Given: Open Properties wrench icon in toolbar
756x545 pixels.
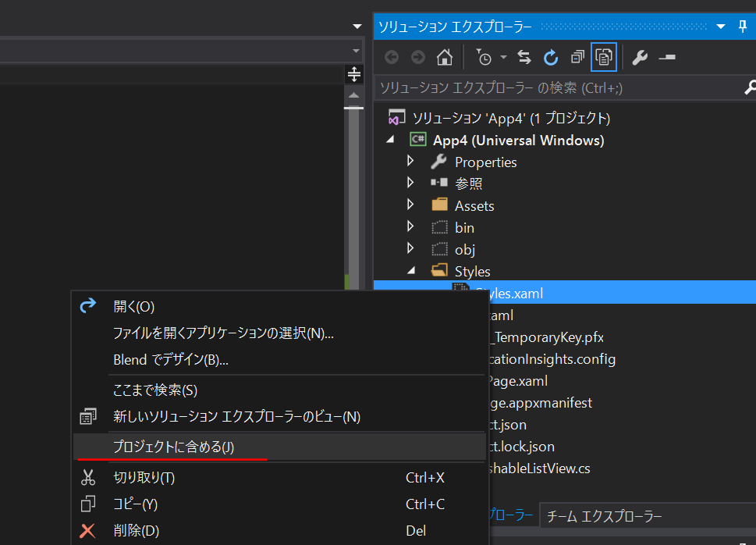Looking at the screenshot, I should tap(640, 58).
